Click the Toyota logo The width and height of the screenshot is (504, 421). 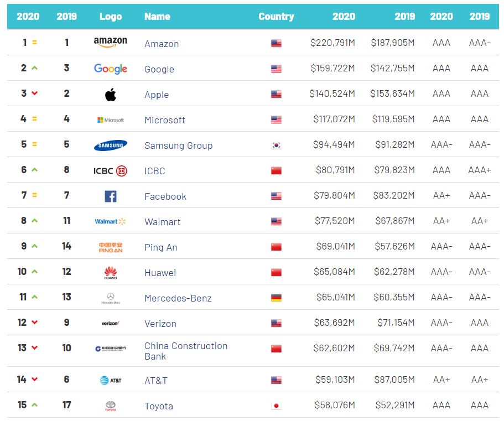pos(110,406)
